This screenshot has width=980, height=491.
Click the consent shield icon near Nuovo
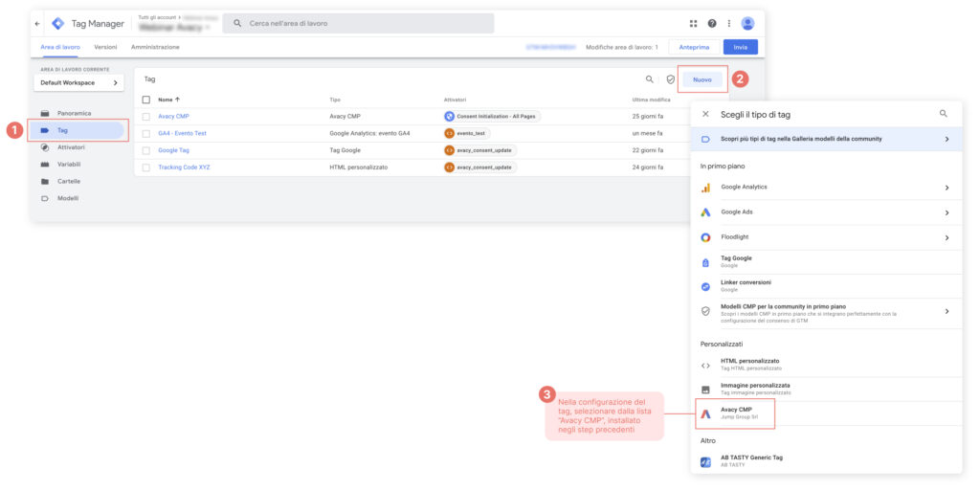pos(671,79)
